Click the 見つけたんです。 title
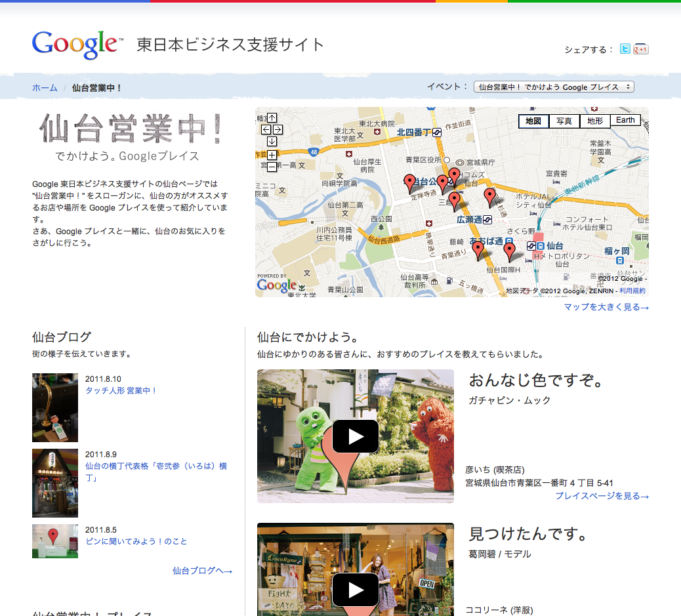681x616 pixels. [529, 533]
